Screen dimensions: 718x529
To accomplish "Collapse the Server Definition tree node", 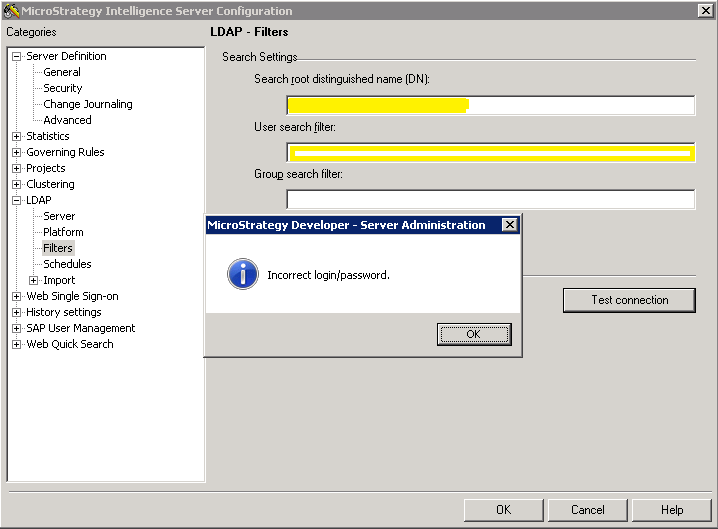I will click(17, 57).
